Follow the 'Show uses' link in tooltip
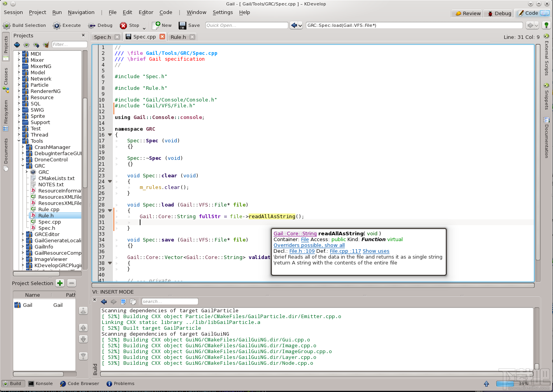This screenshot has height=392, width=553. coord(376,251)
